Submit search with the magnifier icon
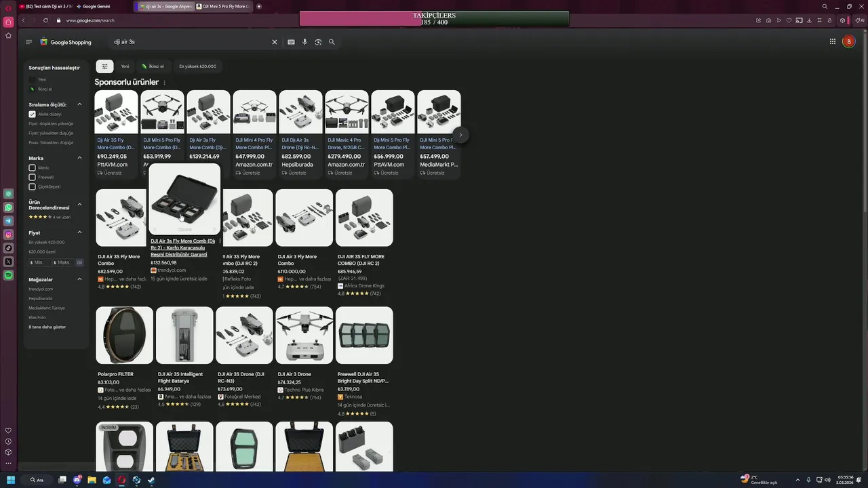 pyautogui.click(x=332, y=42)
